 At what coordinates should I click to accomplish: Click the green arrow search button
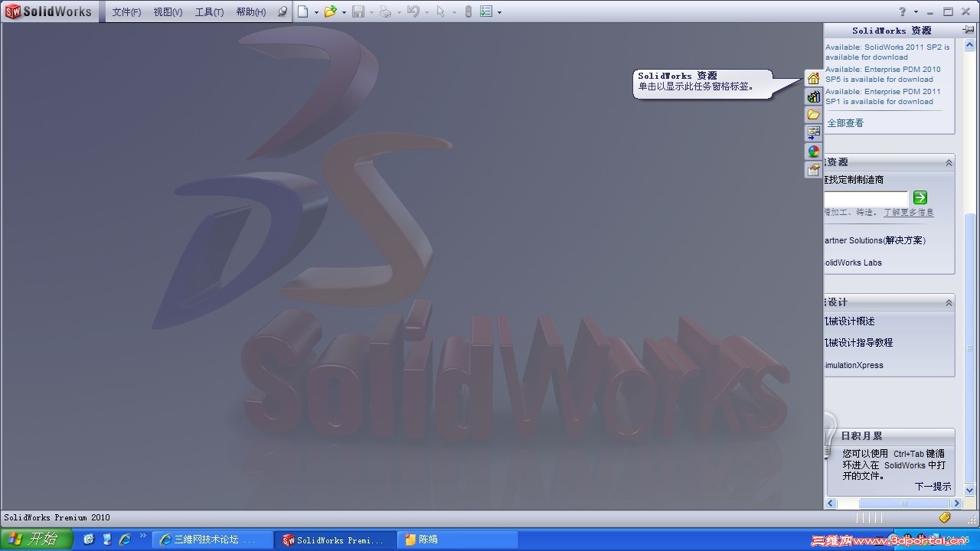(x=920, y=197)
